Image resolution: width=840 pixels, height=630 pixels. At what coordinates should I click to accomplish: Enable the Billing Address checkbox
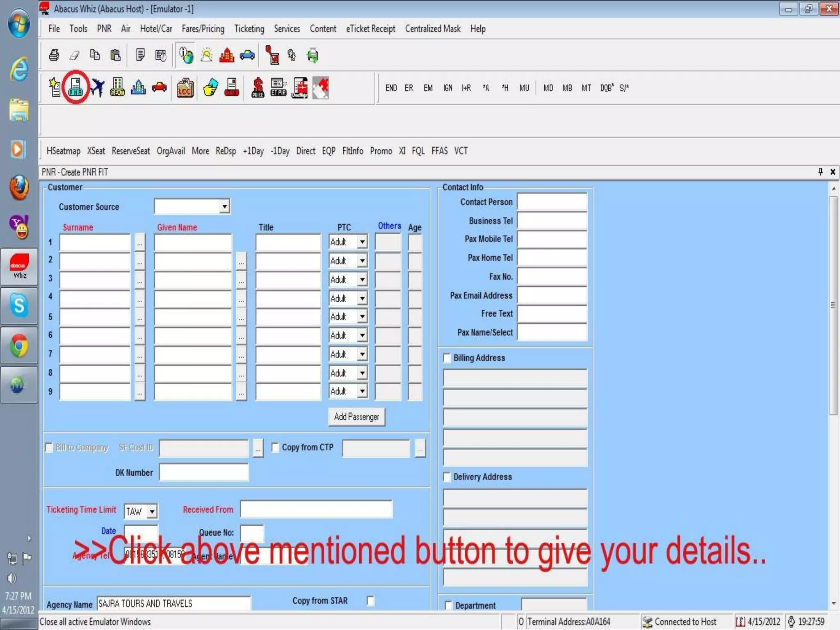pyautogui.click(x=447, y=358)
